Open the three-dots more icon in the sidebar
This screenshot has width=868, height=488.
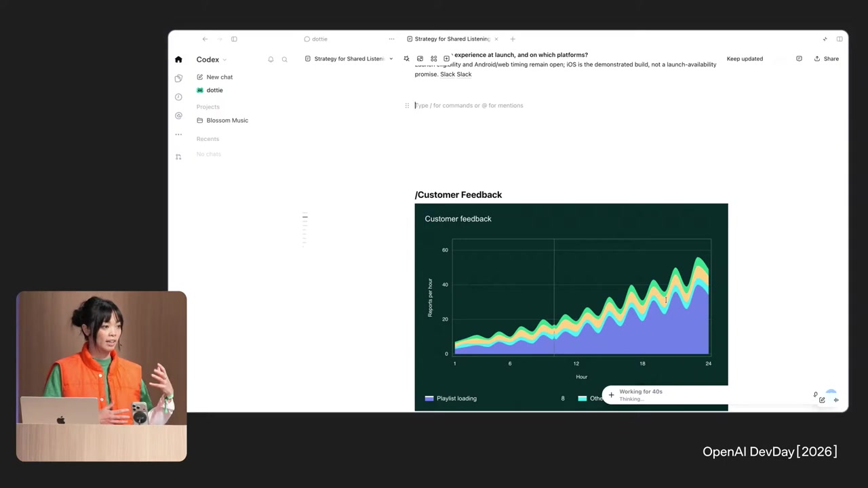click(x=178, y=134)
